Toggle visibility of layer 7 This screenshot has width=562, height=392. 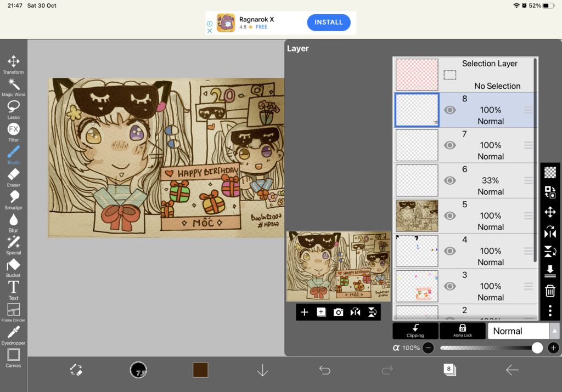450,145
